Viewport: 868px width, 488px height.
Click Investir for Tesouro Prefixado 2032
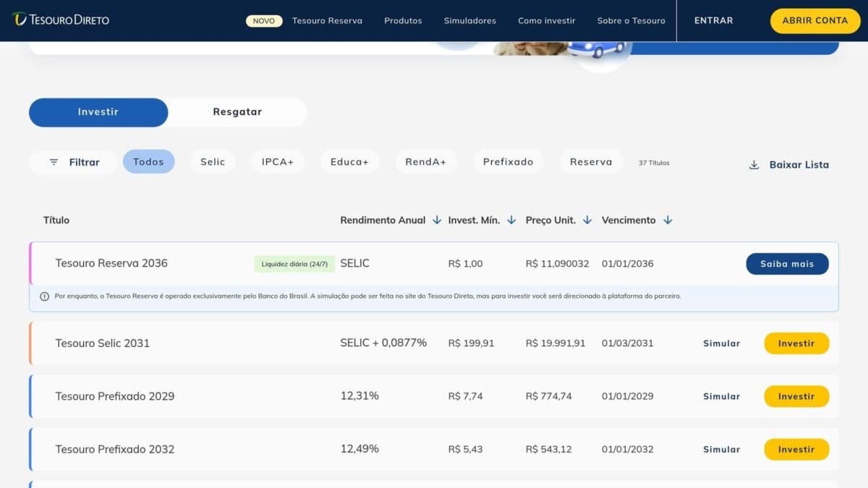796,449
